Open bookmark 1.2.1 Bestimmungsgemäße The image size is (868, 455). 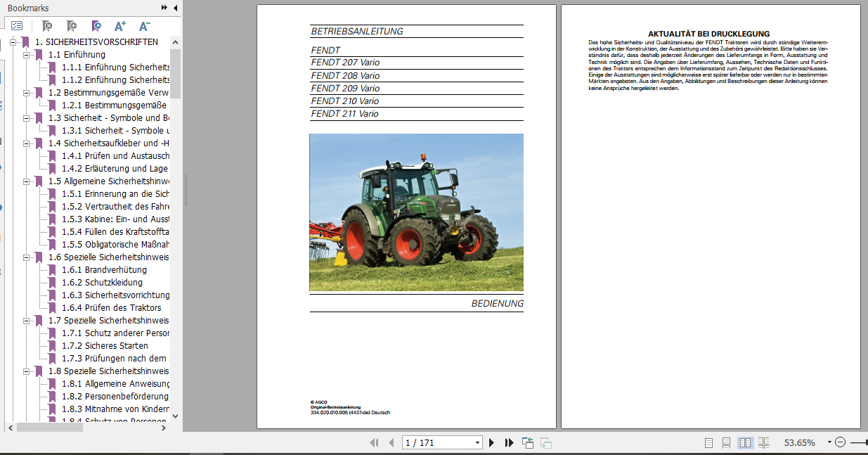[115, 105]
